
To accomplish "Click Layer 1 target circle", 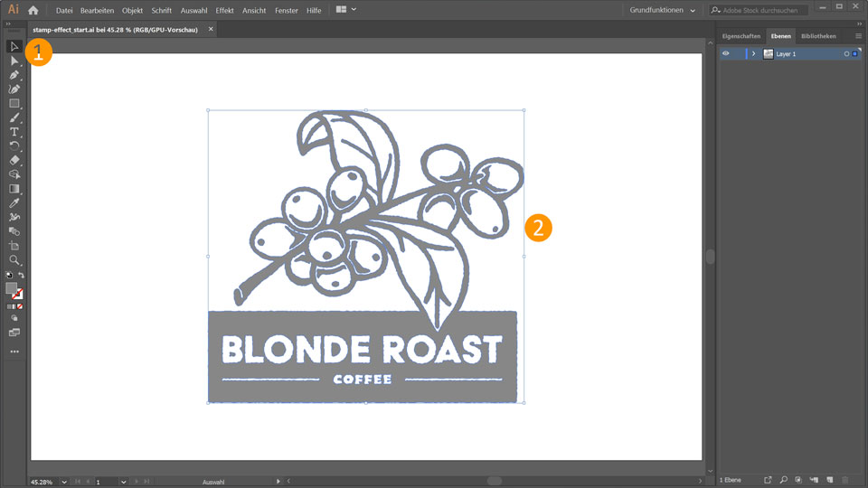I will coord(846,53).
